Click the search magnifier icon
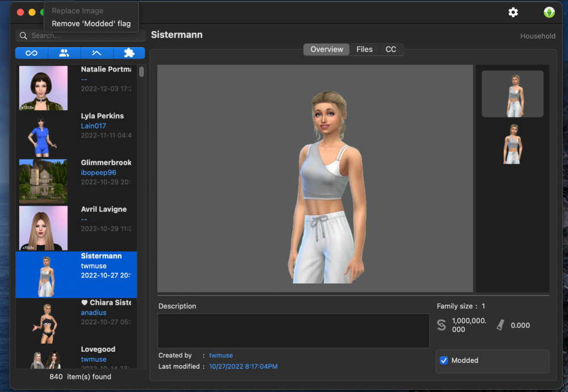This screenshot has width=568, height=392. [x=23, y=35]
